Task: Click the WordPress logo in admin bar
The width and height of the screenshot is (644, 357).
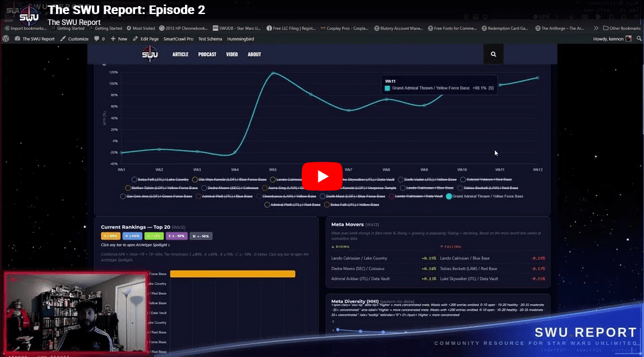Action: [5, 38]
